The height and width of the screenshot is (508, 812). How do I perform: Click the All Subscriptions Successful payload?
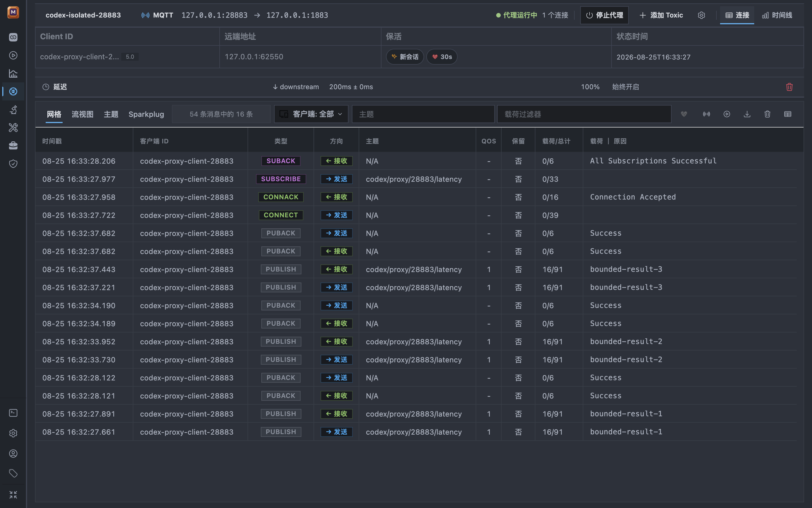coord(653,161)
